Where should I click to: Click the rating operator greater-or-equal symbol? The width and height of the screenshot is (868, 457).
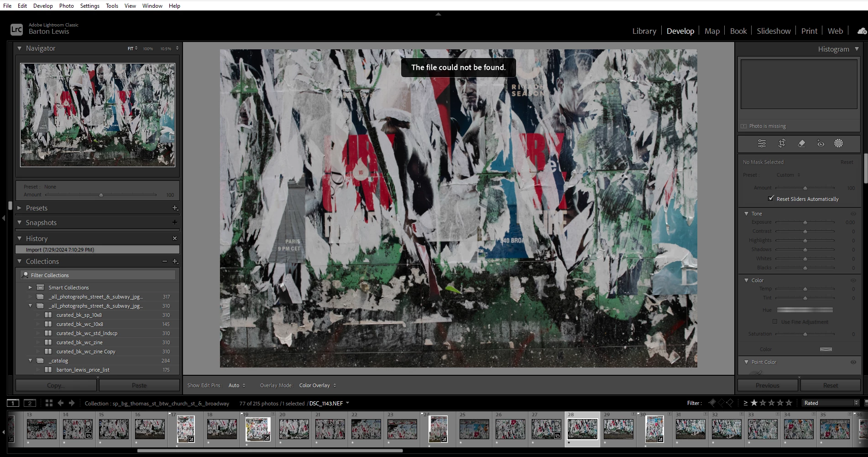pos(745,403)
